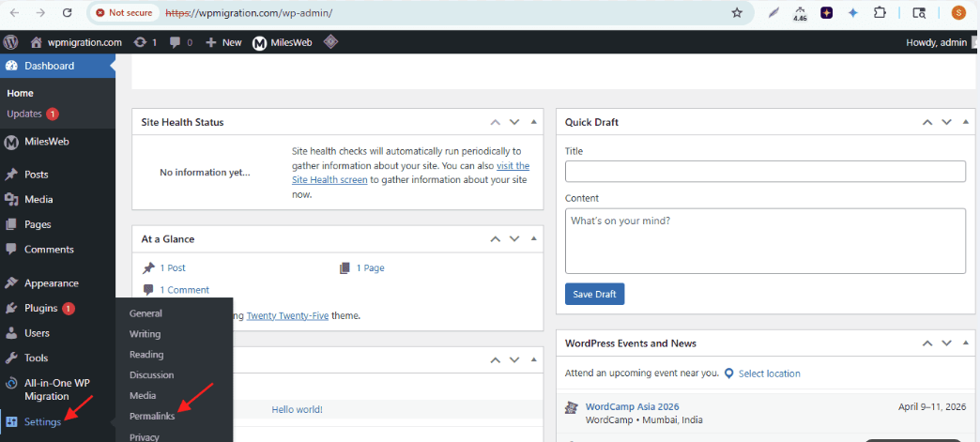Collapse the Site Health Status panel
Image resolution: width=980 pixels, height=442 pixels.
[533, 122]
